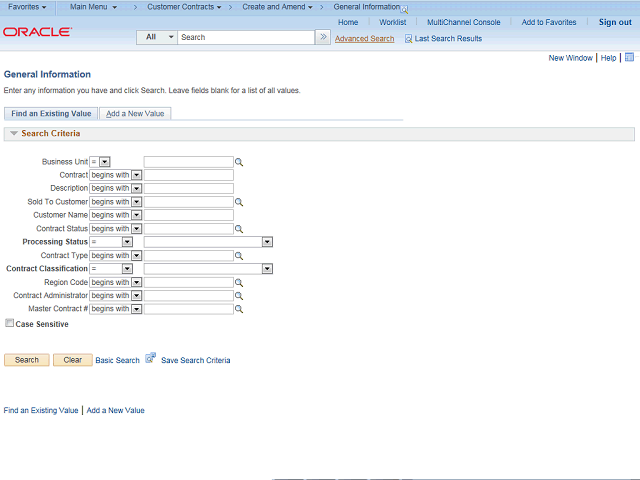Open the Main Menu dropdown
The height and width of the screenshot is (480, 640).
(93, 7)
